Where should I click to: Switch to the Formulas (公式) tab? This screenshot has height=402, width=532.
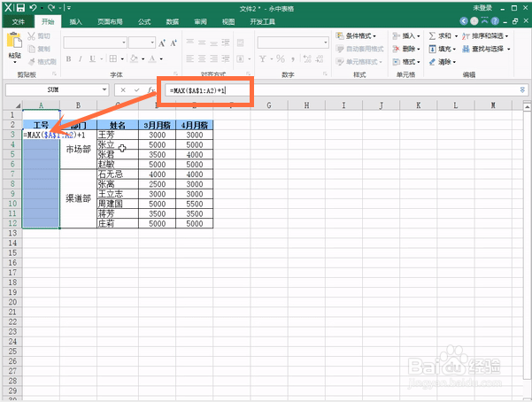pyautogui.click(x=144, y=22)
